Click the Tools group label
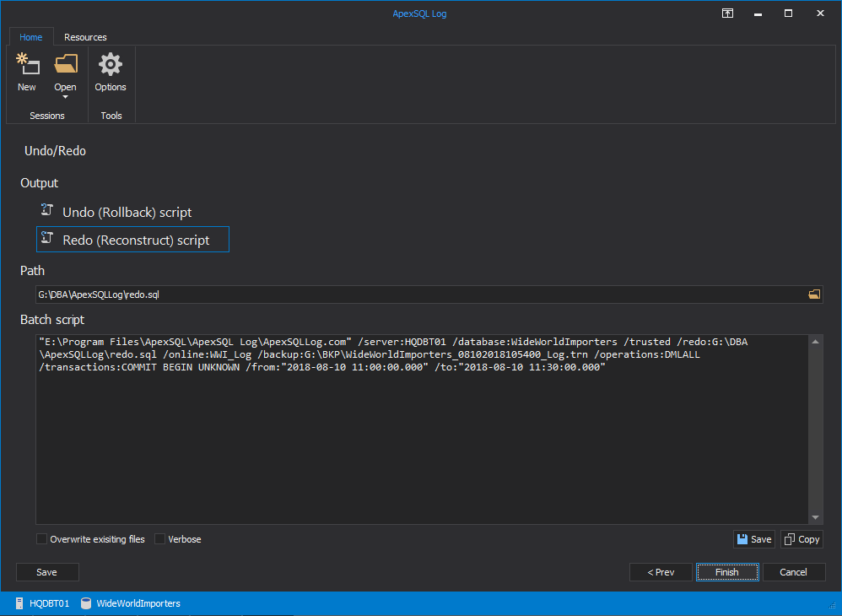The width and height of the screenshot is (842, 616). tap(111, 116)
